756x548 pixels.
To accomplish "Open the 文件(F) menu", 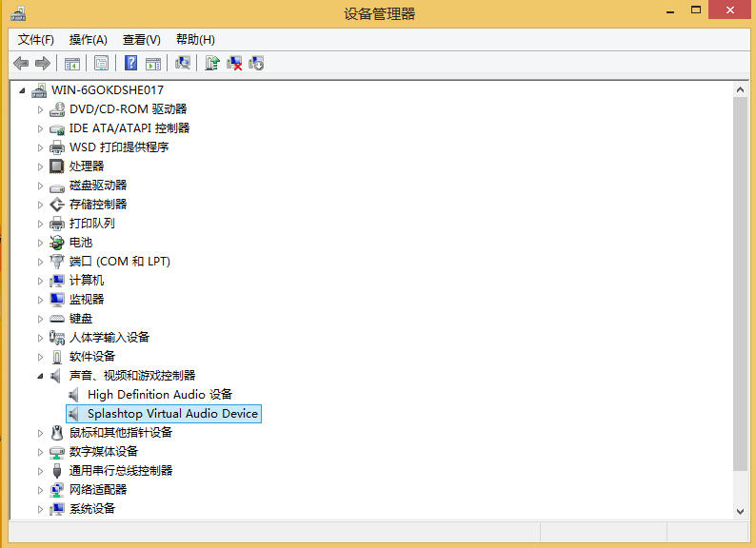I will 36,39.
